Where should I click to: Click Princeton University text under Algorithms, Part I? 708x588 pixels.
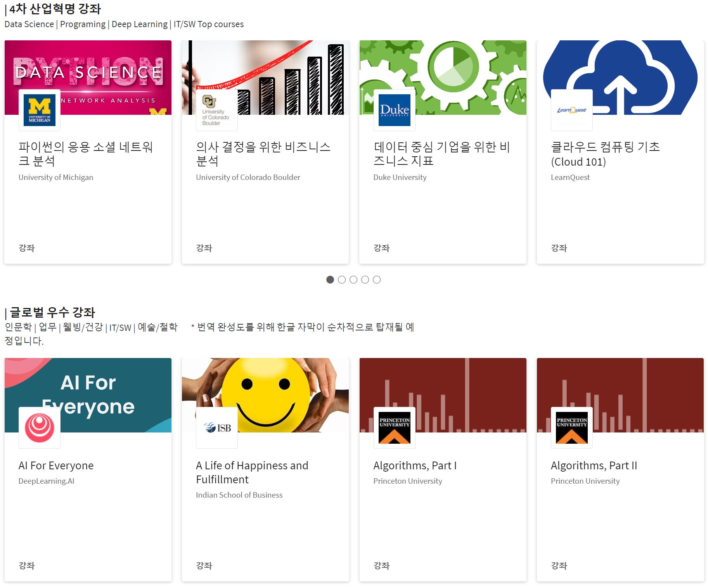pos(408,481)
